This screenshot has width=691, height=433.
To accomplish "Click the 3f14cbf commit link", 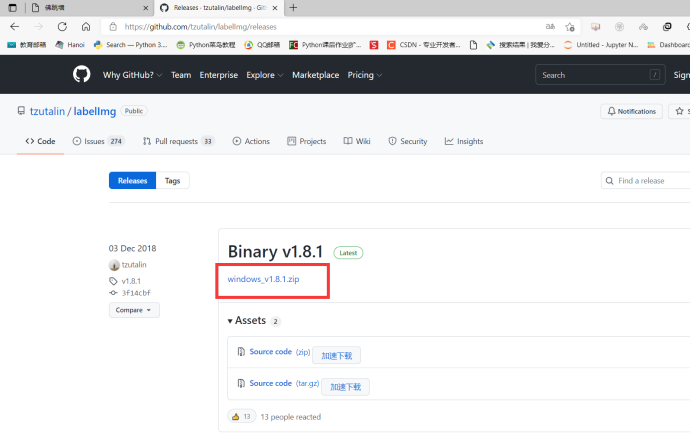I will tap(136, 293).
